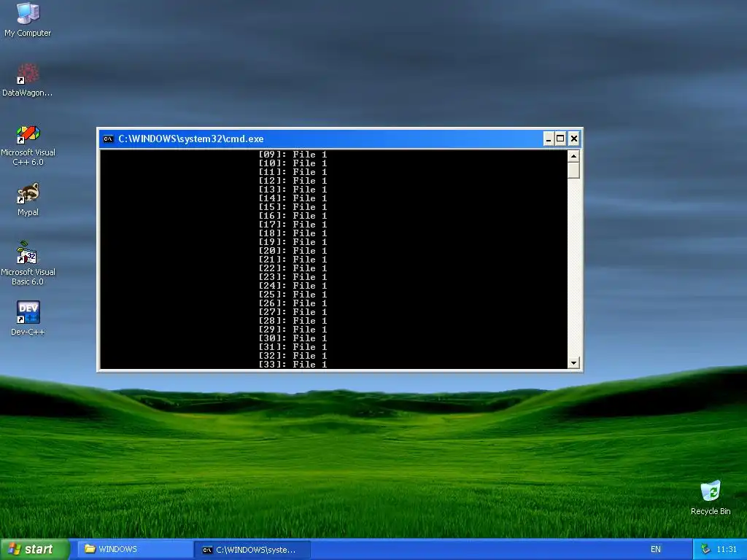Viewport: 747px width, 560px height.
Task: Select the DataWagon desktop shortcut
Action: [x=28, y=80]
